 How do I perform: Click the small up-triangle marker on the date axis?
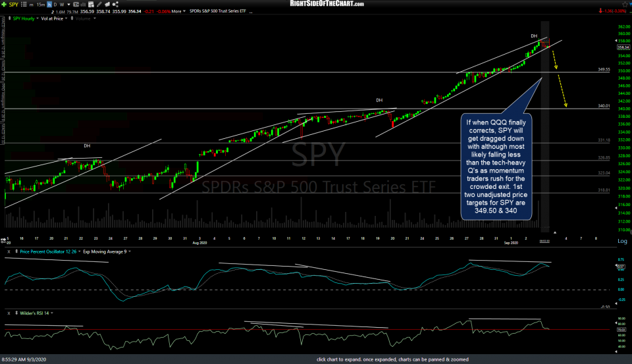(x=554, y=232)
